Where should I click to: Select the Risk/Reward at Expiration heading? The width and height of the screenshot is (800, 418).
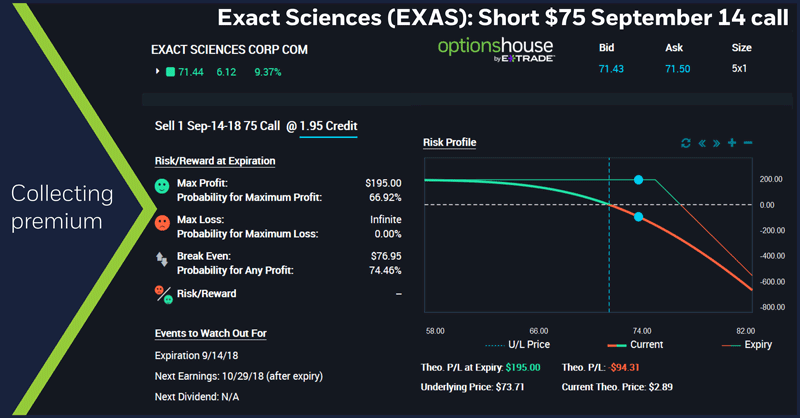tap(215, 160)
